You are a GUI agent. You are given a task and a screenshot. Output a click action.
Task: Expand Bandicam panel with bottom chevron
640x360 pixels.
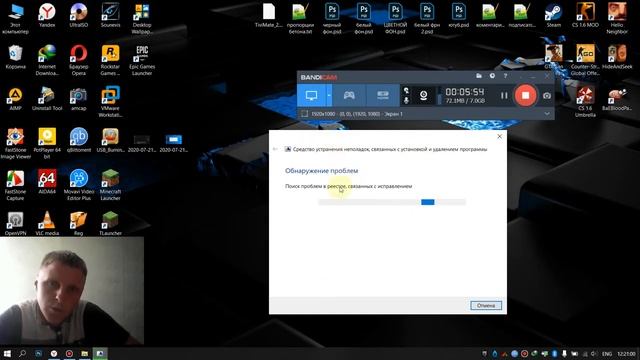tap(547, 114)
